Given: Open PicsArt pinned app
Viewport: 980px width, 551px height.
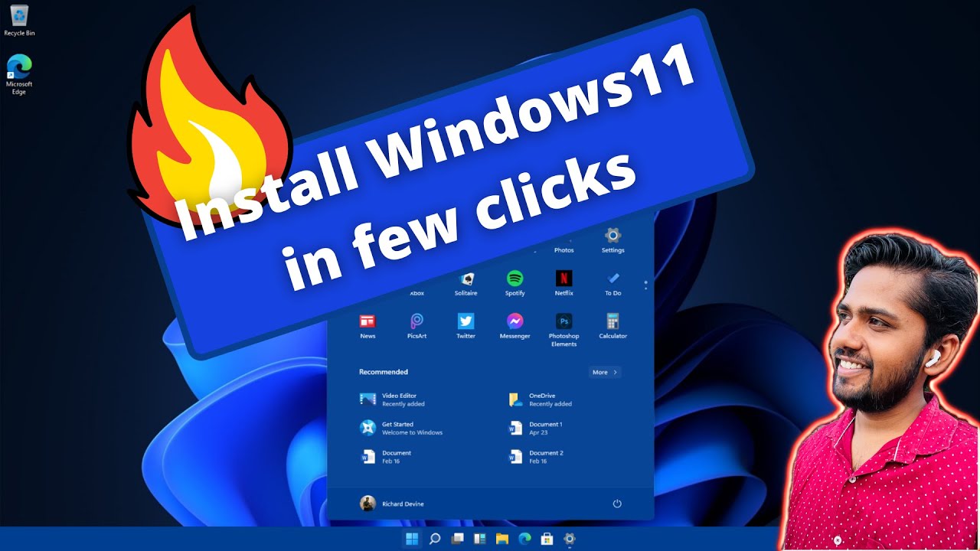Looking at the screenshot, I should pos(416,327).
